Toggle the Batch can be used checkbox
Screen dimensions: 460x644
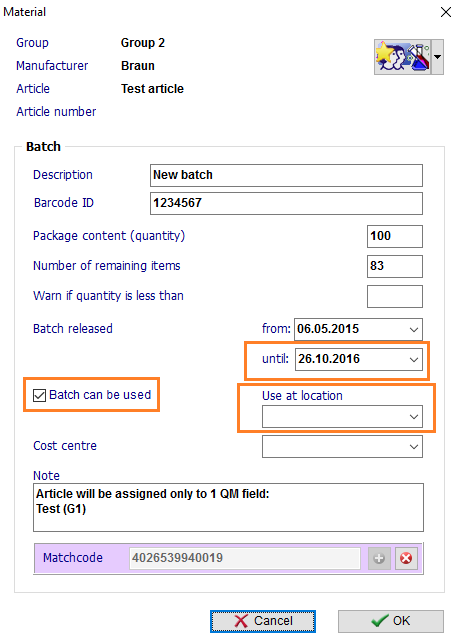[39, 395]
